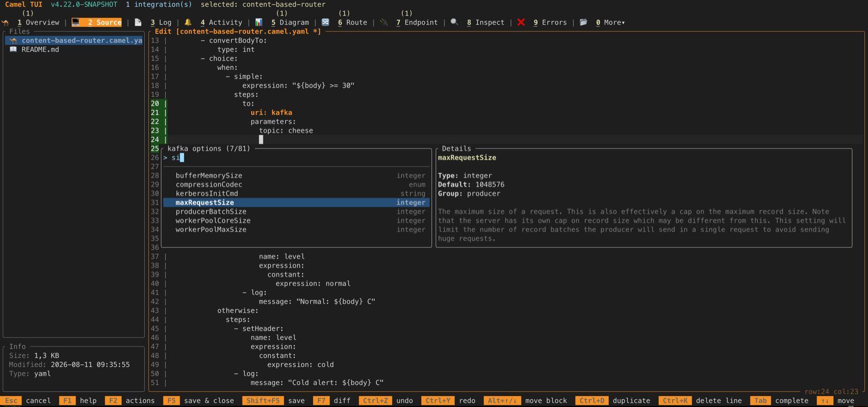Click the camel icon beside Overview tab

5,23
